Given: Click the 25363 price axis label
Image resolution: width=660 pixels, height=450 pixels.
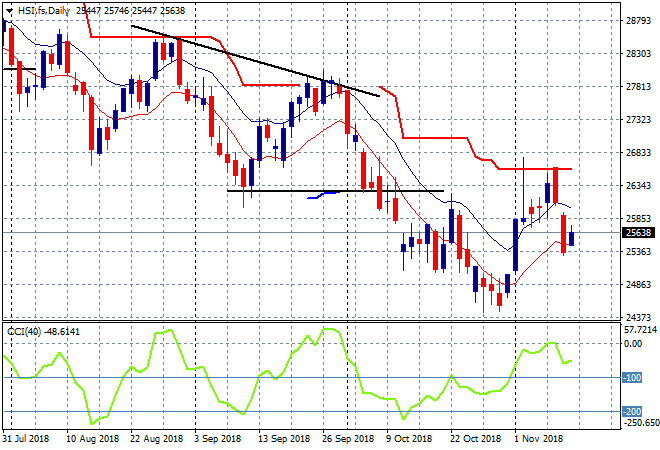Looking at the screenshot, I should [638, 252].
